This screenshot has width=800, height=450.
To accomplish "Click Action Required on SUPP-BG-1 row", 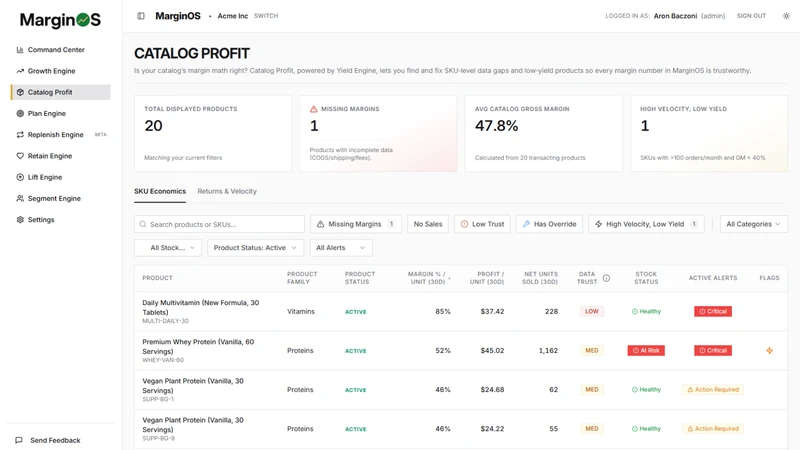I will 713,389.
